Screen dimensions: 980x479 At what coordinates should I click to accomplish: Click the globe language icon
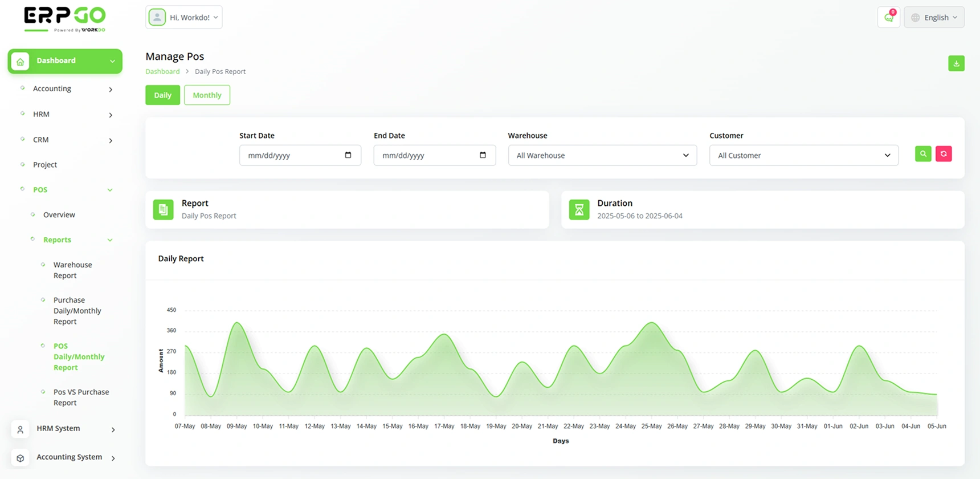click(915, 18)
